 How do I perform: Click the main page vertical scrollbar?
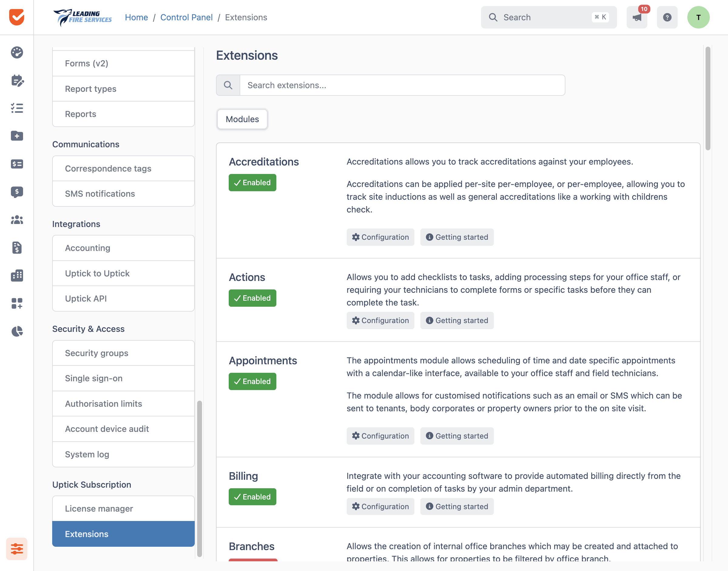(x=708, y=99)
